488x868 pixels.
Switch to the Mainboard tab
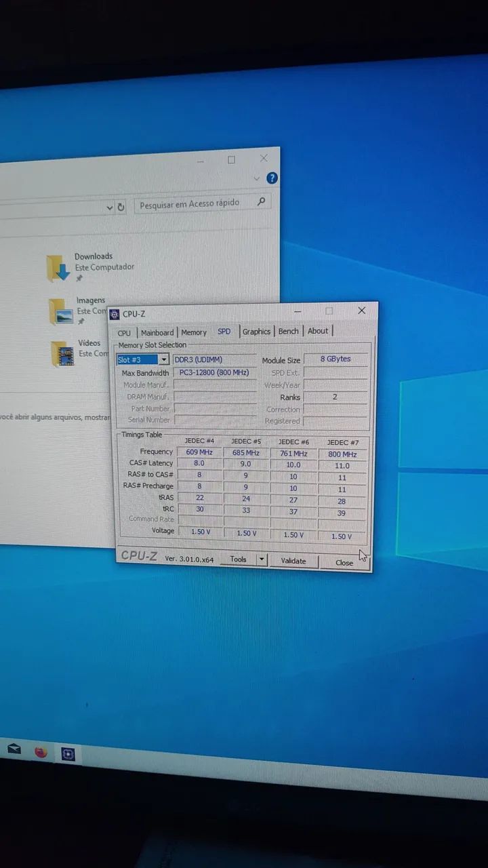point(157,333)
